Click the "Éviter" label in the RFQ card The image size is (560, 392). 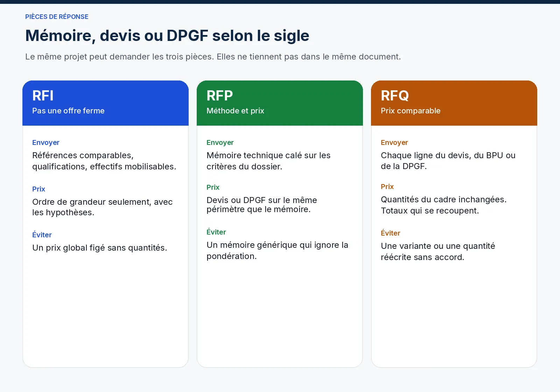click(x=391, y=233)
